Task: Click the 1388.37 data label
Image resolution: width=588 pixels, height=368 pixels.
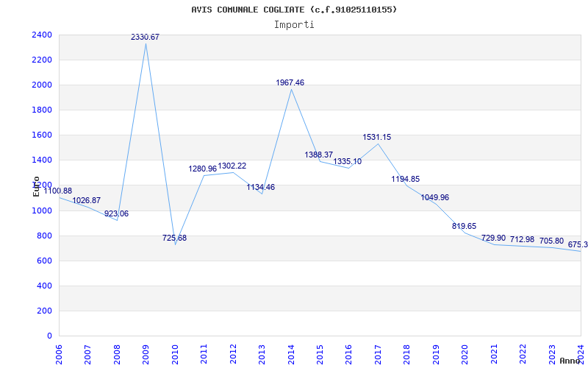Action: click(319, 155)
